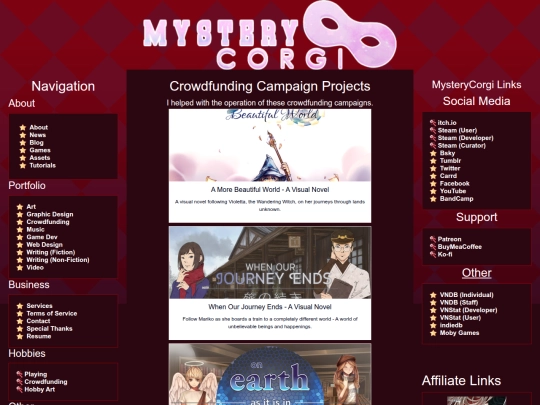
Task: View the Terms of Service
Action: pyautogui.click(x=52, y=313)
